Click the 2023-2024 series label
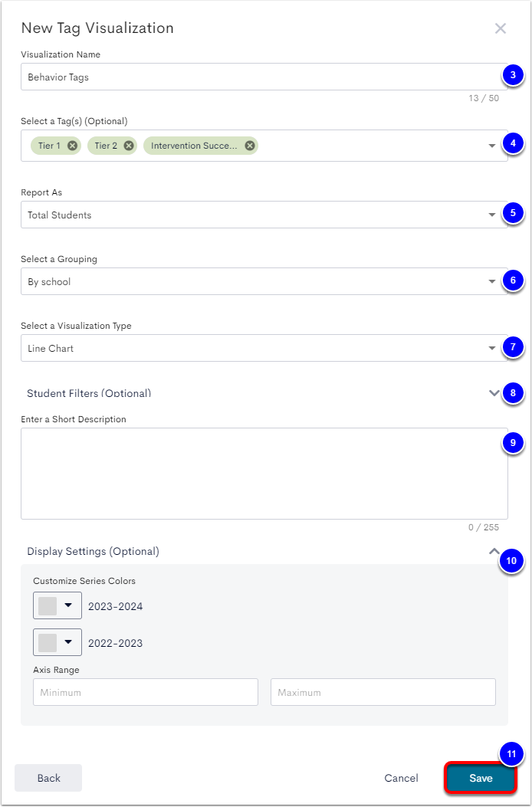 pyautogui.click(x=115, y=606)
